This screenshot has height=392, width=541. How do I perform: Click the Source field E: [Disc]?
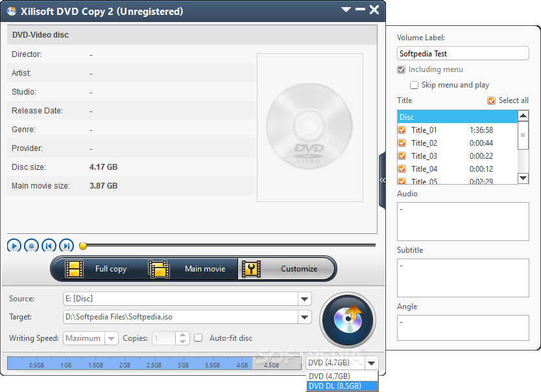click(180, 299)
